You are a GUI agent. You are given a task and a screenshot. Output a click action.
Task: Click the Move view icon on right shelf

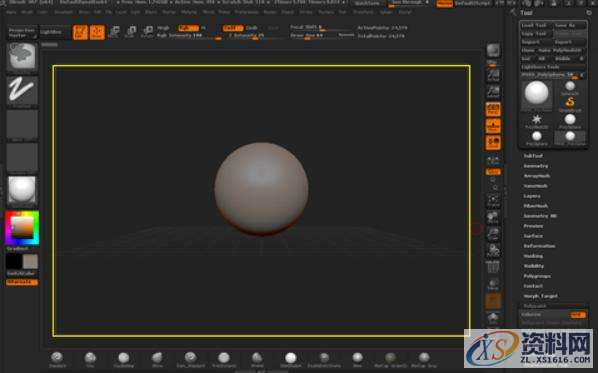pyautogui.click(x=493, y=217)
